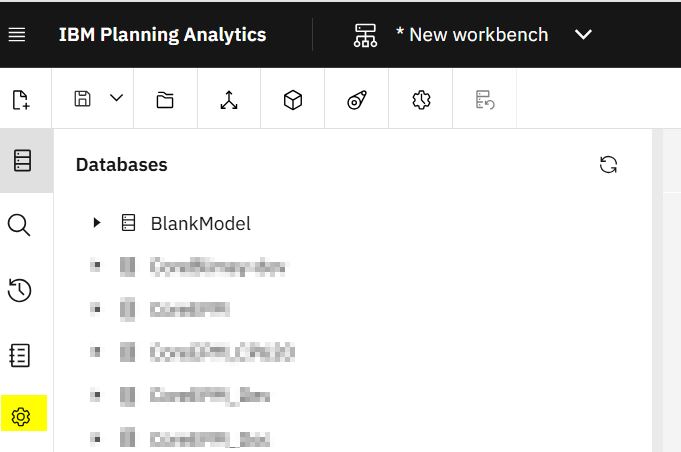Click the save floppy disk icon

click(x=84, y=98)
